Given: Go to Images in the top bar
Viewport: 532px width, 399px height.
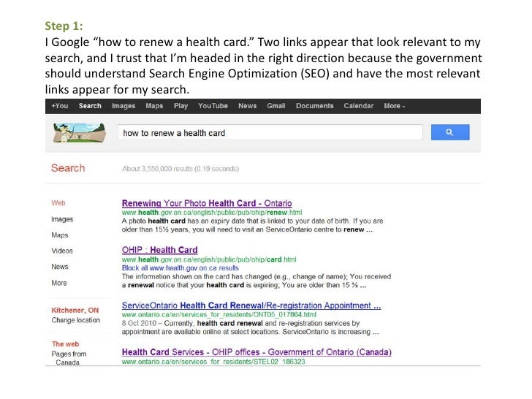Looking at the screenshot, I should pos(123,106).
